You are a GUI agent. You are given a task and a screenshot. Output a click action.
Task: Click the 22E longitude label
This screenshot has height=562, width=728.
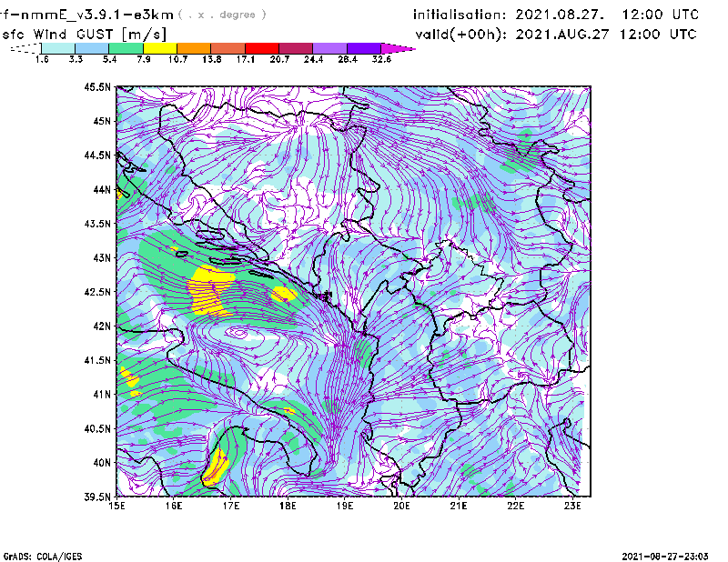pos(515,506)
